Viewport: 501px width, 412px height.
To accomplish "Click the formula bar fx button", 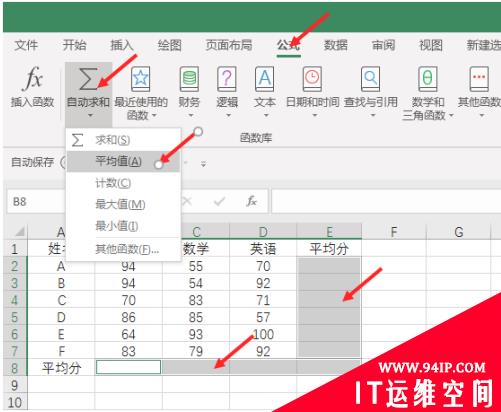I will (x=252, y=201).
